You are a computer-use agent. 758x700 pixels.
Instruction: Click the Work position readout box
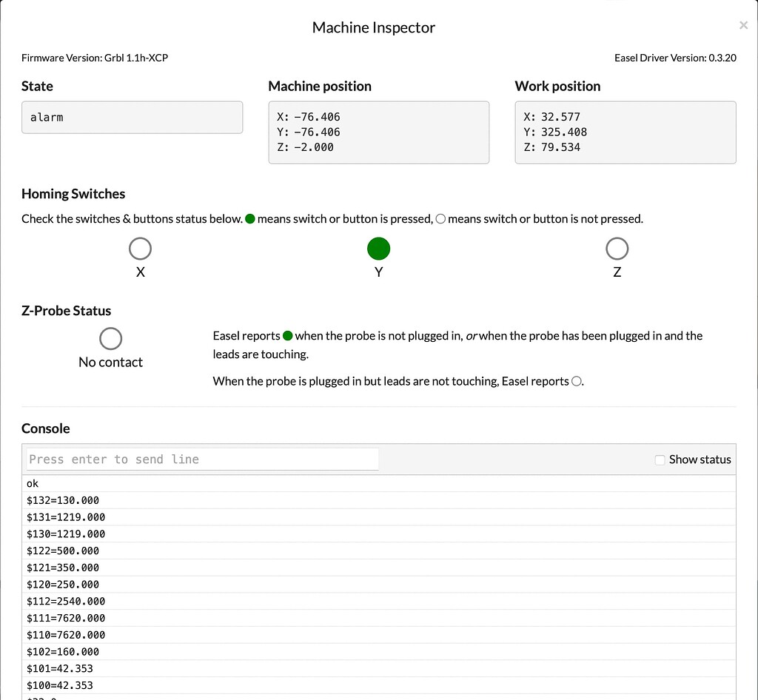[625, 132]
